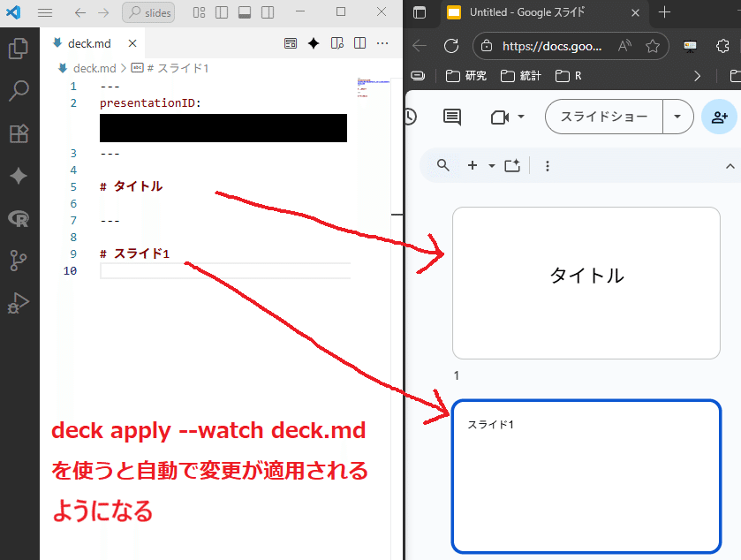Click the # スライド1 breadcrumb symbol
The image size is (741, 560).
coord(178,69)
